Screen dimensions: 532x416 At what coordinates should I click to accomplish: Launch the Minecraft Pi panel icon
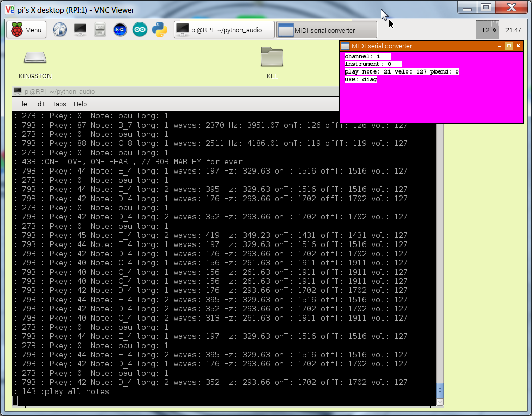pyautogui.click(x=120, y=30)
